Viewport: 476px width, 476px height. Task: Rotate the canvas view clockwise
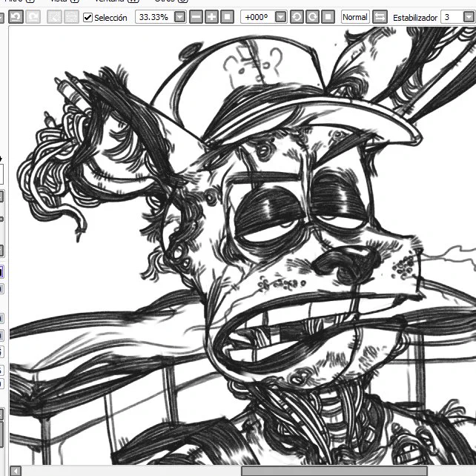[x=312, y=17]
